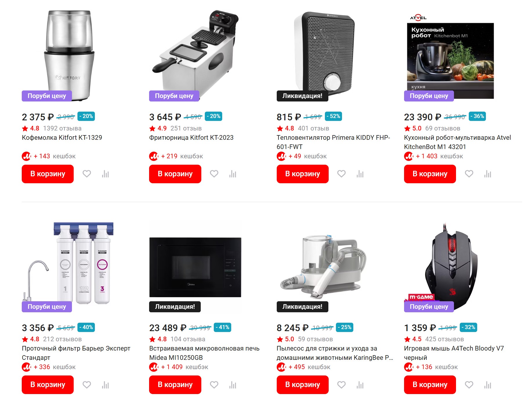Add Kitfort KT-1329 grinder to cart

tap(48, 174)
